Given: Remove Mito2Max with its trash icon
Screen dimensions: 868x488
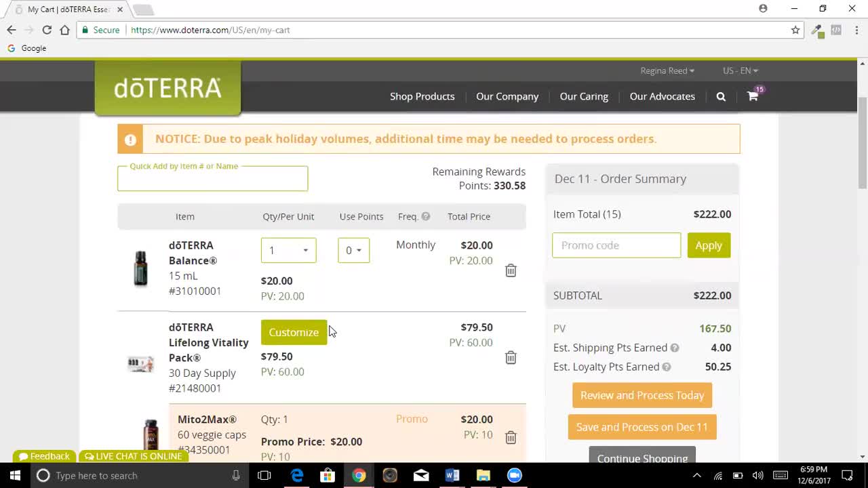Looking at the screenshot, I should point(511,437).
